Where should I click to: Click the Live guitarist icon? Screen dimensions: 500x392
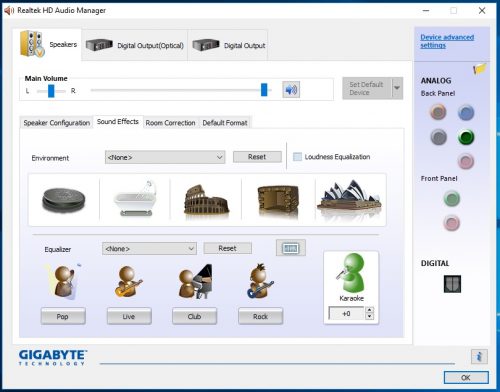[129, 282]
